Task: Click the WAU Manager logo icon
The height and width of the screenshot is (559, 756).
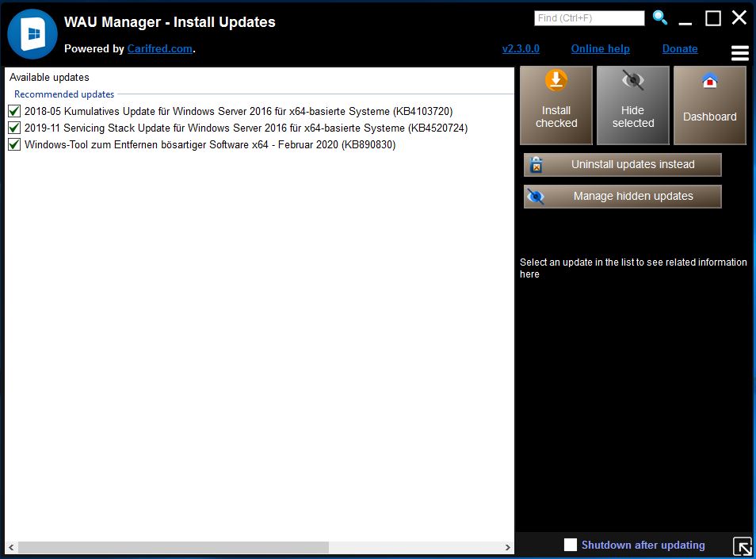Action: pyautogui.click(x=32, y=35)
